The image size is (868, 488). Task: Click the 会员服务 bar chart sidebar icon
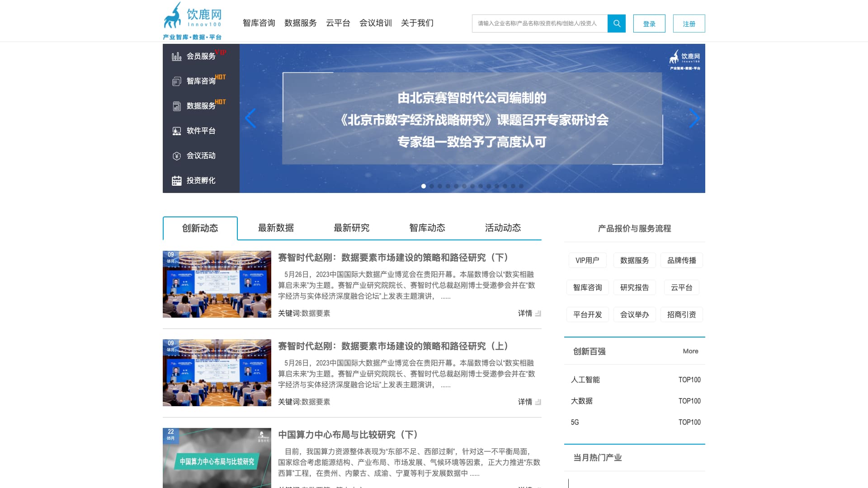[177, 56]
